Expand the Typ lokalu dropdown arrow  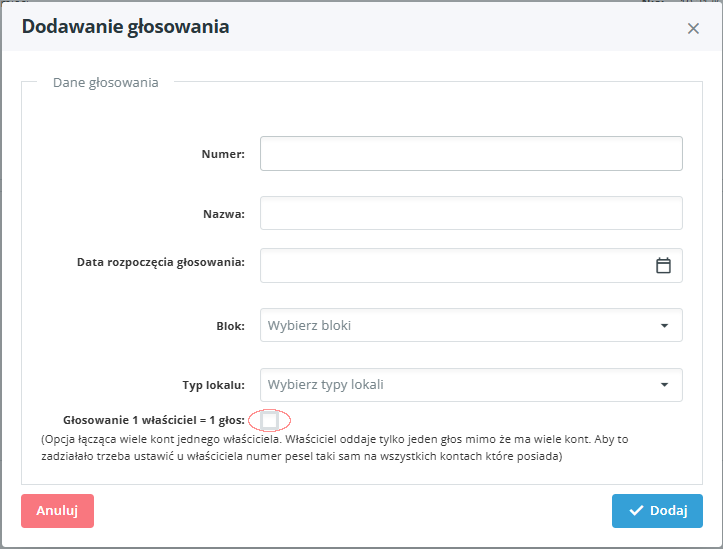[x=664, y=385]
